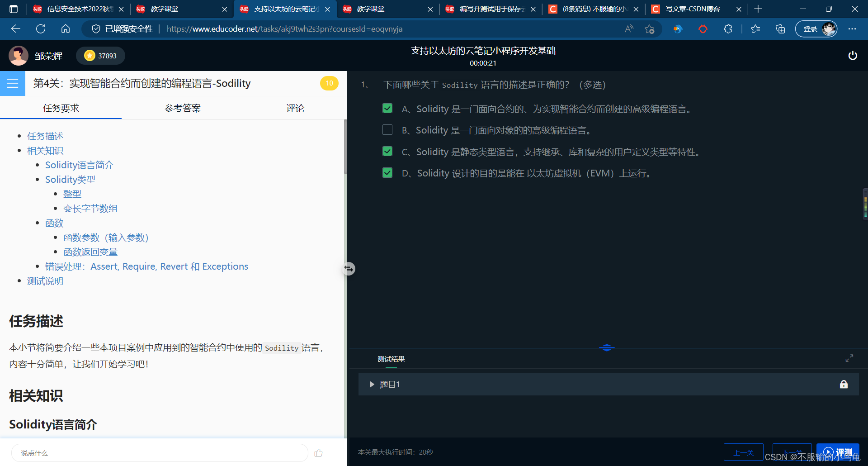This screenshot has height=466, width=868.
Task: Open the 测试说明 link
Action: pos(45,281)
